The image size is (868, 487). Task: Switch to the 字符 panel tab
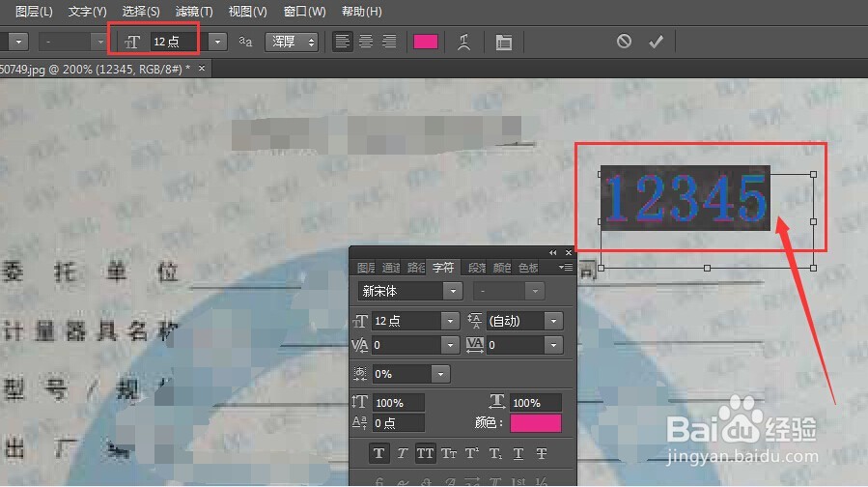(443, 268)
